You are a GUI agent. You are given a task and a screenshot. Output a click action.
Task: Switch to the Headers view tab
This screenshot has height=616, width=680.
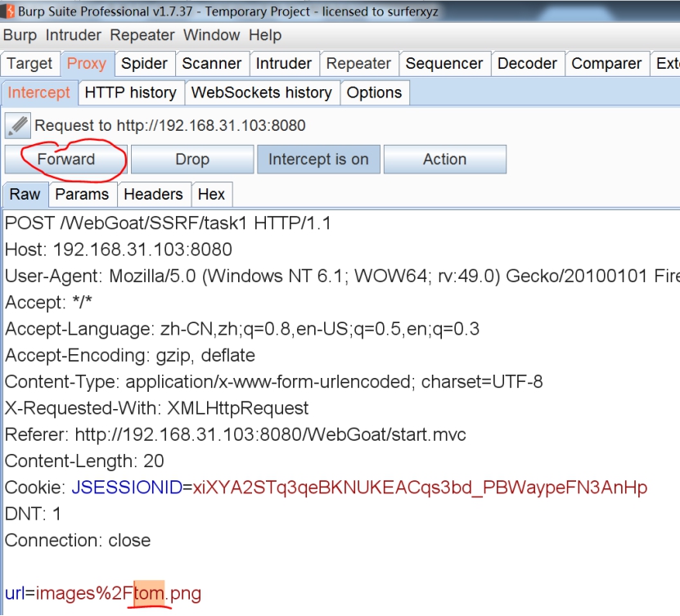point(153,195)
